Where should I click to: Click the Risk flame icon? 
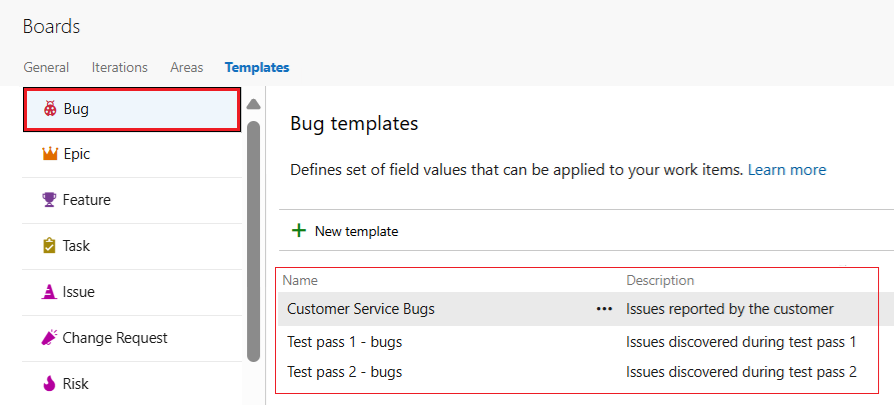[x=49, y=383]
